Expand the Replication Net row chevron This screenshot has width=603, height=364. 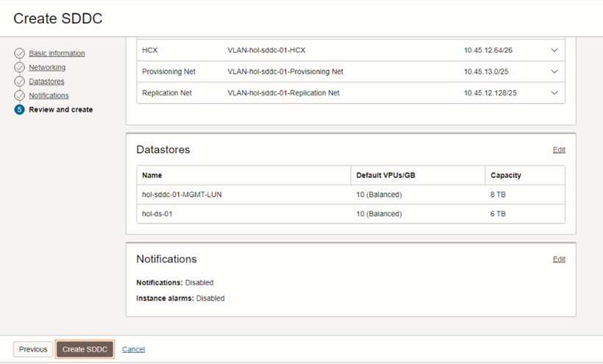click(x=554, y=93)
